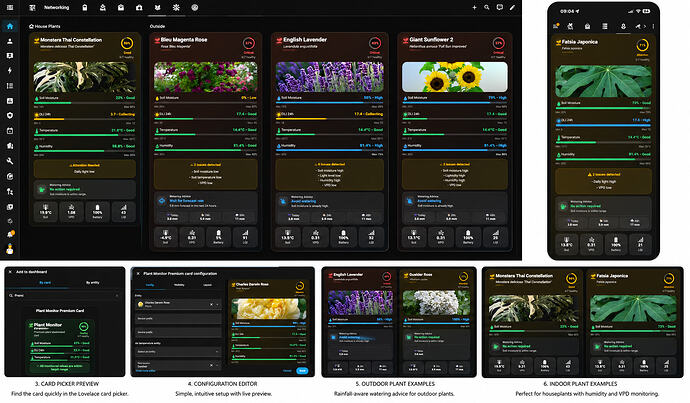Viewport: 690px width, 403px height.
Task: Open the shield icon in sidebar
Action: pyautogui.click(x=10, y=115)
